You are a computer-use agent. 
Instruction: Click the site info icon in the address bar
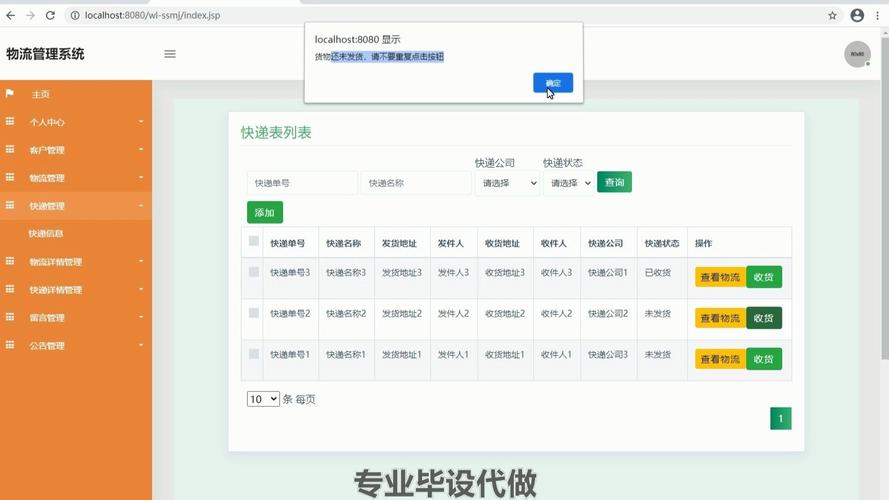pos(75,15)
